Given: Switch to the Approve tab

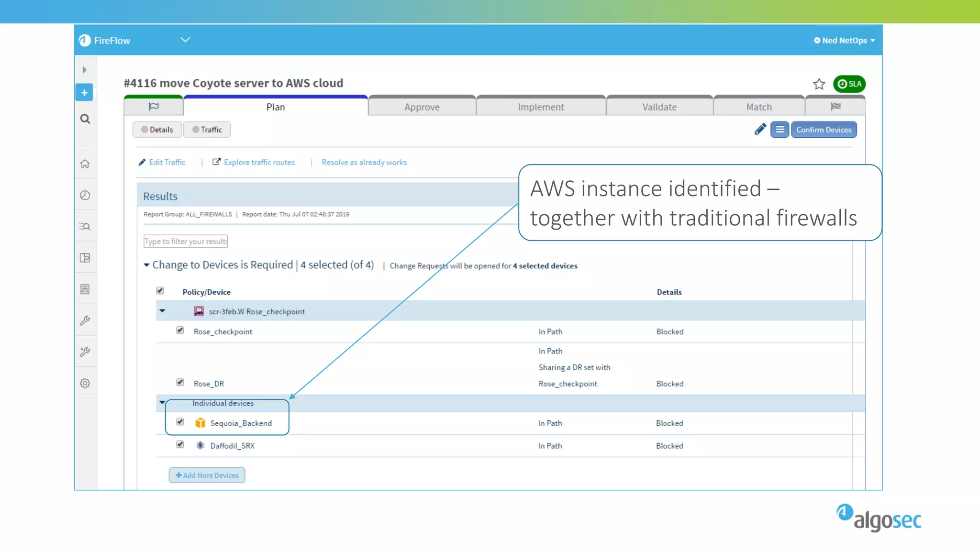Looking at the screenshot, I should pyautogui.click(x=422, y=107).
